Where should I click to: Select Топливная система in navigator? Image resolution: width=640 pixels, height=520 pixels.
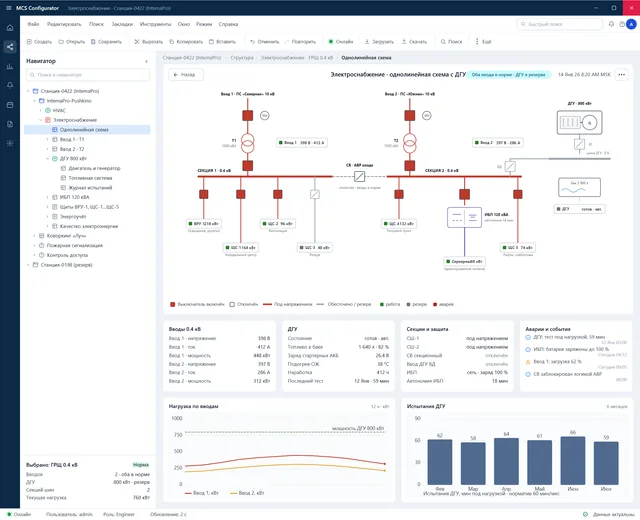point(90,178)
